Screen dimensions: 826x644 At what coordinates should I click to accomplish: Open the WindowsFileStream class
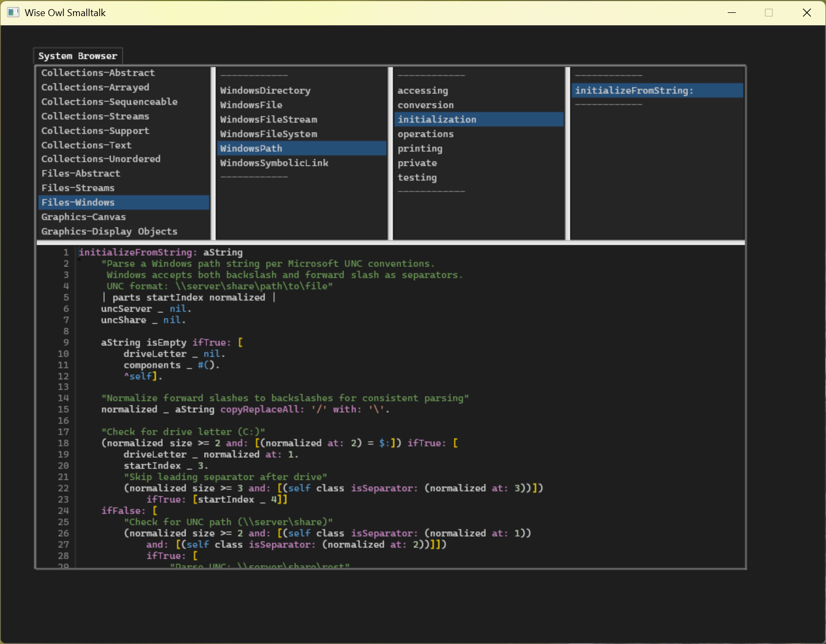[x=269, y=119]
